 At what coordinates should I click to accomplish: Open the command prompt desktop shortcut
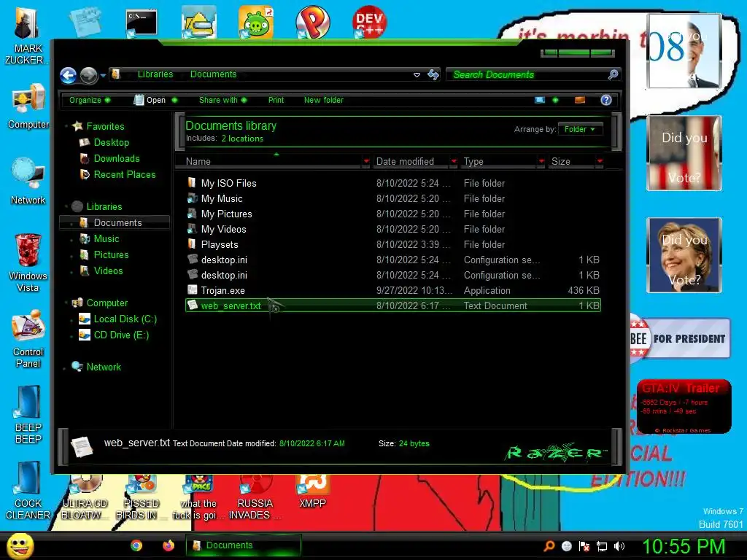(x=142, y=23)
